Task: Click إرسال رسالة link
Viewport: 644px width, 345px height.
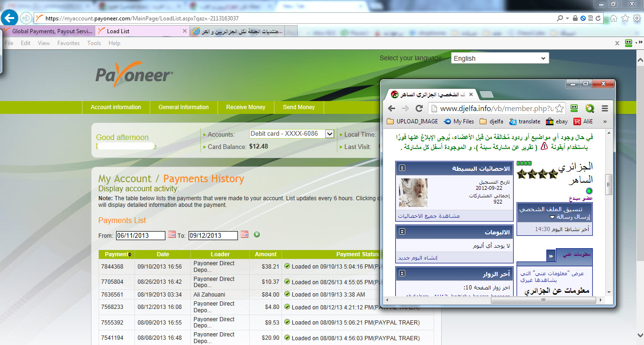Action: (572, 217)
